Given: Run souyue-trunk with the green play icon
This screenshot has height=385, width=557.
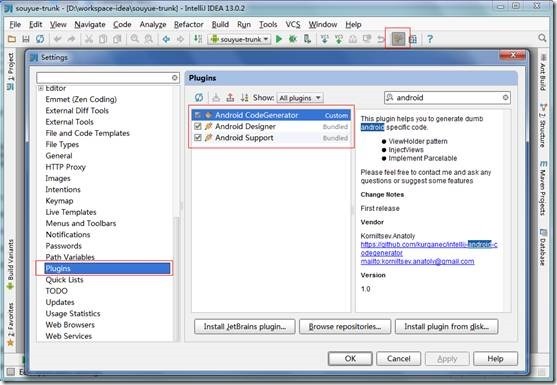Looking at the screenshot, I should click(x=279, y=39).
